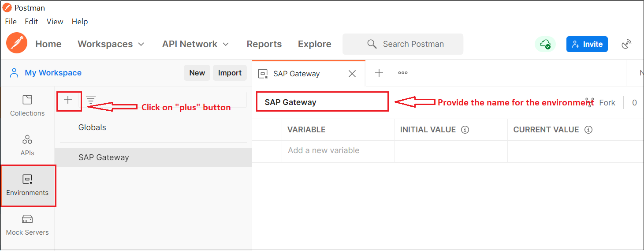Open the satellite capture requests icon
The height and width of the screenshot is (251, 644).
tap(626, 44)
